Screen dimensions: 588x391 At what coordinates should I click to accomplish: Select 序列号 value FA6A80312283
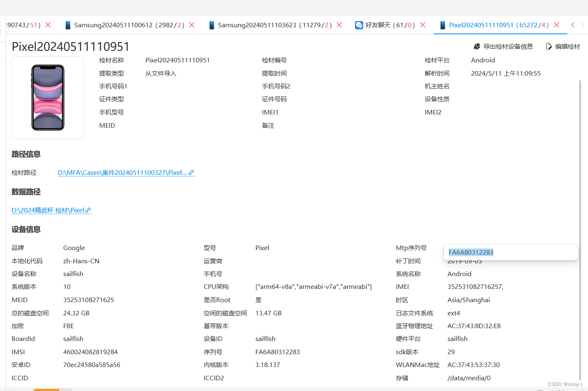[x=278, y=352]
